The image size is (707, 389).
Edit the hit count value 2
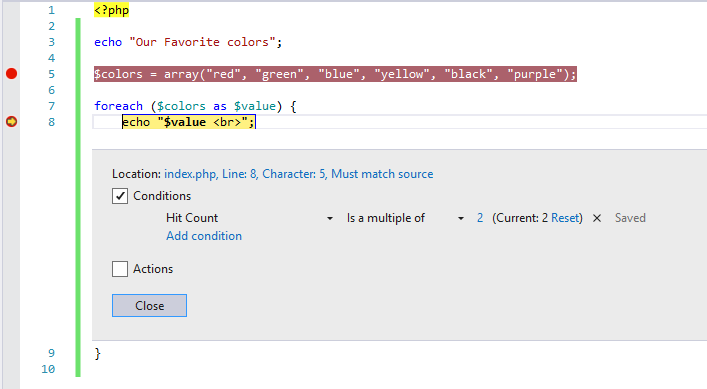(480, 218)
